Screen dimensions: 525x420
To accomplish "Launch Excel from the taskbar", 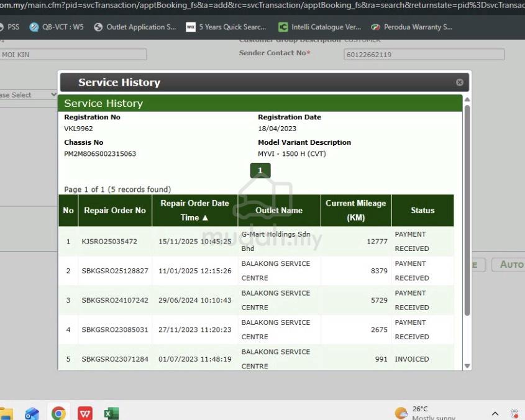I will point(111,413).
